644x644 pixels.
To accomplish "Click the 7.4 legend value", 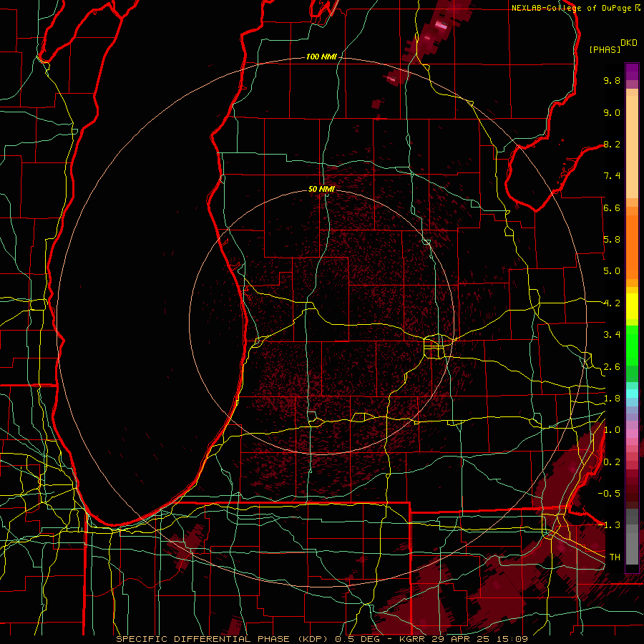I will [612, 176].
